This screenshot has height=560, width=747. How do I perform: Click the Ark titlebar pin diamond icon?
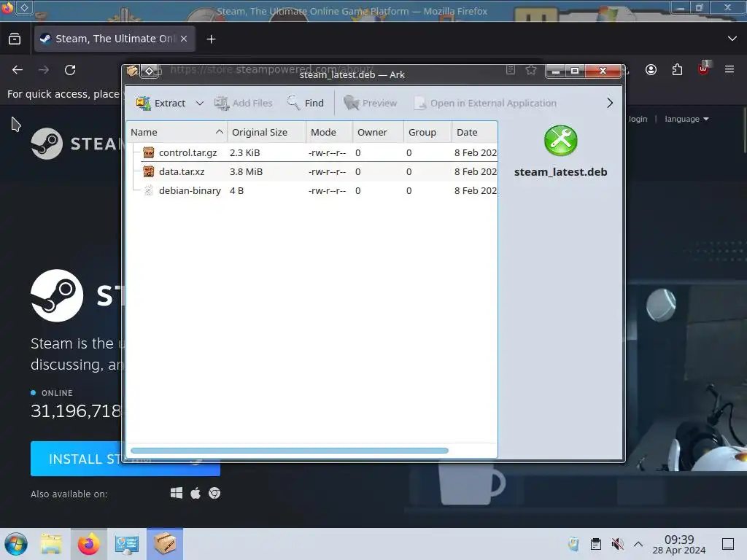coord(149,71)
